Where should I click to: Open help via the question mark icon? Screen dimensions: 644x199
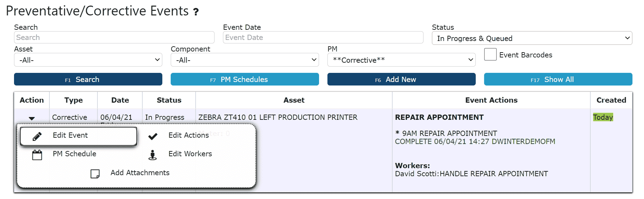196,12
